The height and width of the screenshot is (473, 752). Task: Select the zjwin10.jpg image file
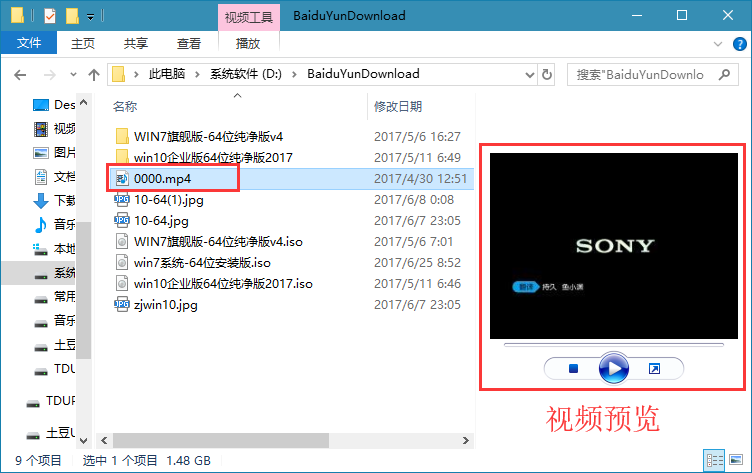(165, 305)
